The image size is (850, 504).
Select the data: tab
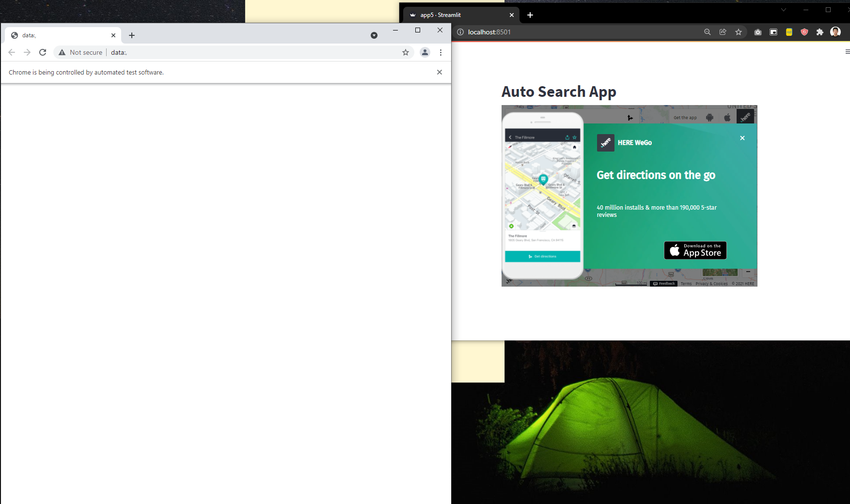click(x=63, y=35)
